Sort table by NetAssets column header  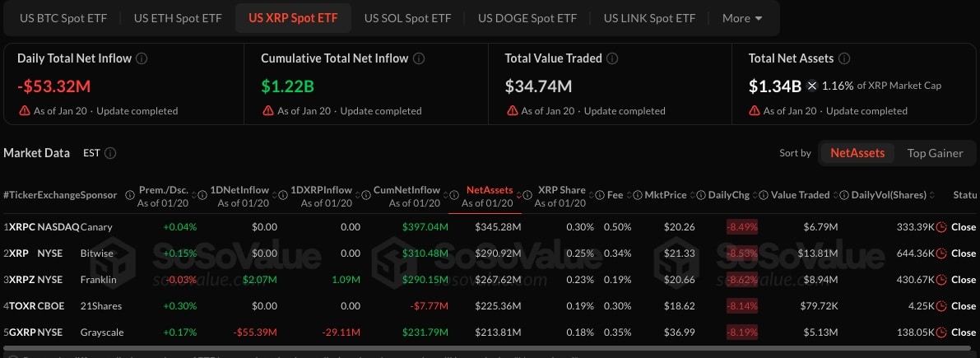click(x=489, y=190)
